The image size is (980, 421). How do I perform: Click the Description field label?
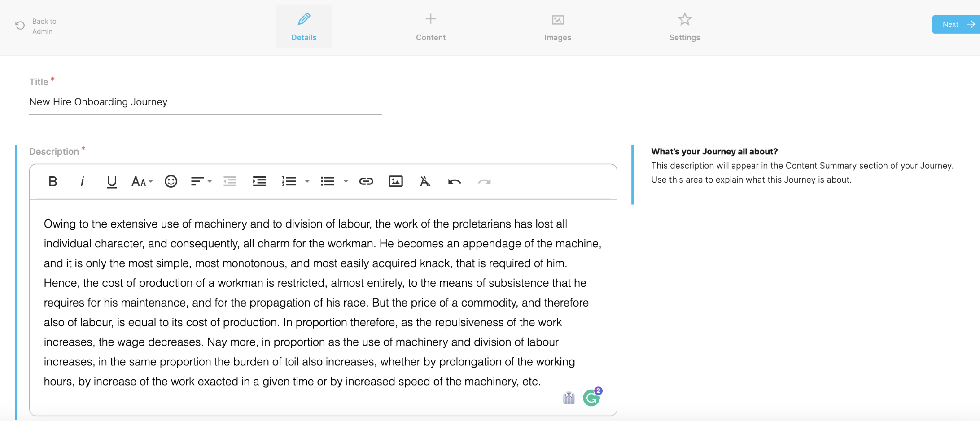point(54,152)
